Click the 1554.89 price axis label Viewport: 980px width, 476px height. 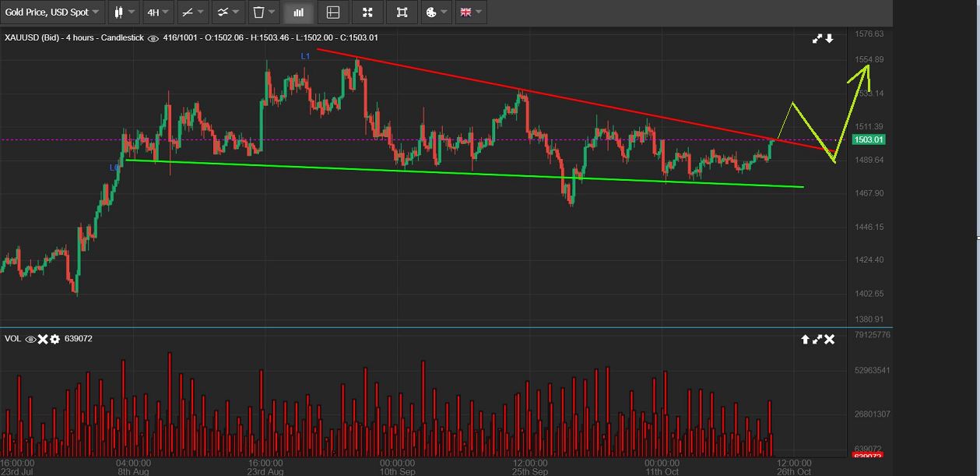(869, 60)
